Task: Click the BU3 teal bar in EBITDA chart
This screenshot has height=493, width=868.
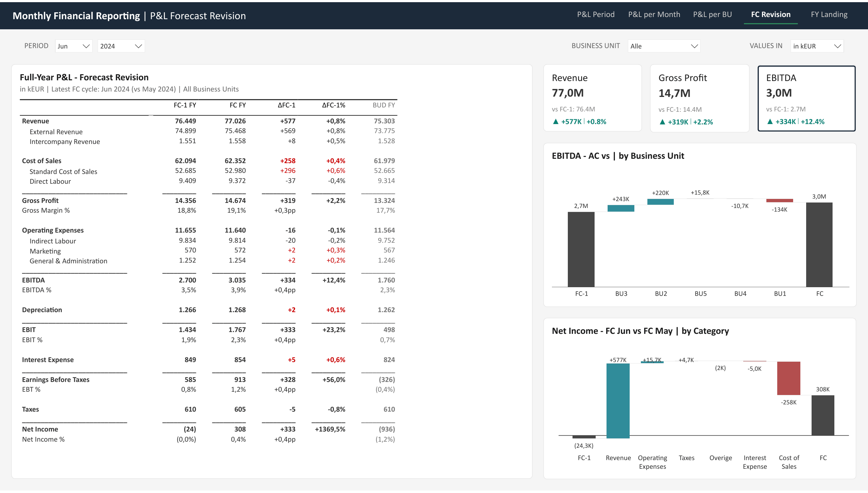Action: (621, 208)
